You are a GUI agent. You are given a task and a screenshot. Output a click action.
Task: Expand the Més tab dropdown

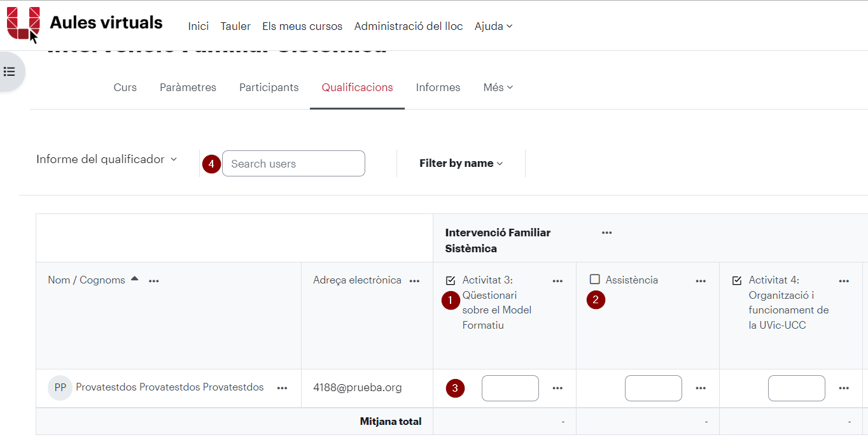coord(498,87)
